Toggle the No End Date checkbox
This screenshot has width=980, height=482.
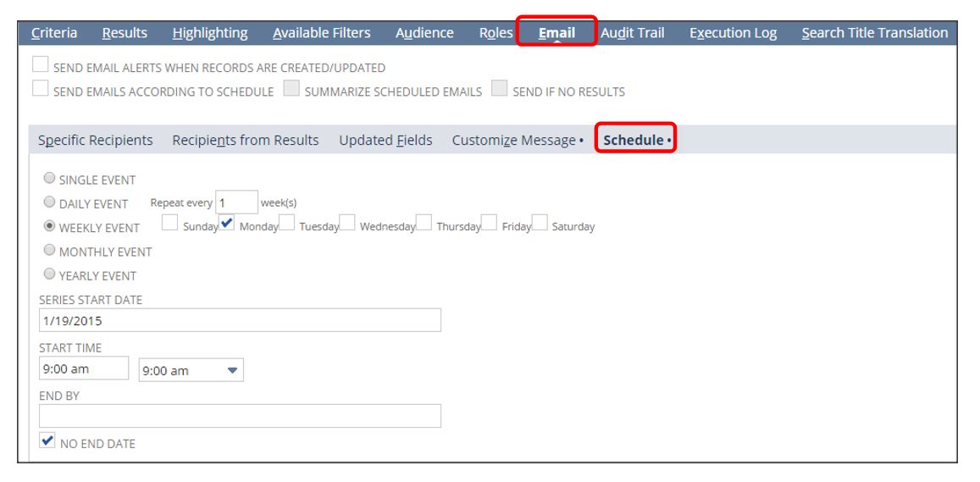[x=47, y=441]
